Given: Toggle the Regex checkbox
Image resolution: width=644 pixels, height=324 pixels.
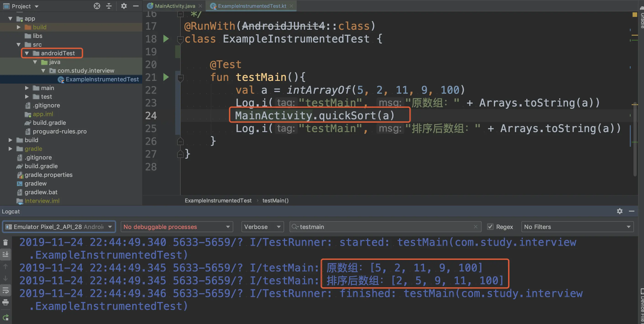Looking at the screenshot, I should [x=490, y=227].
